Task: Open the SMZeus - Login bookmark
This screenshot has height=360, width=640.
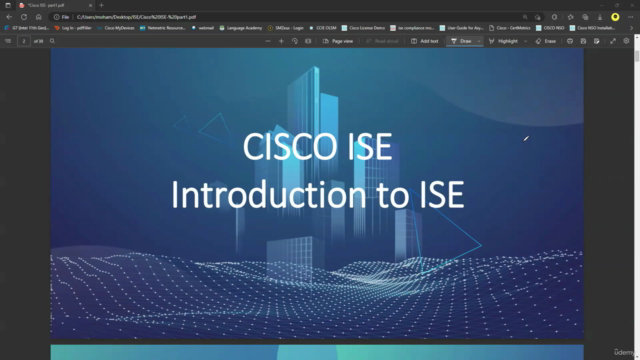Action: [285, 28]
